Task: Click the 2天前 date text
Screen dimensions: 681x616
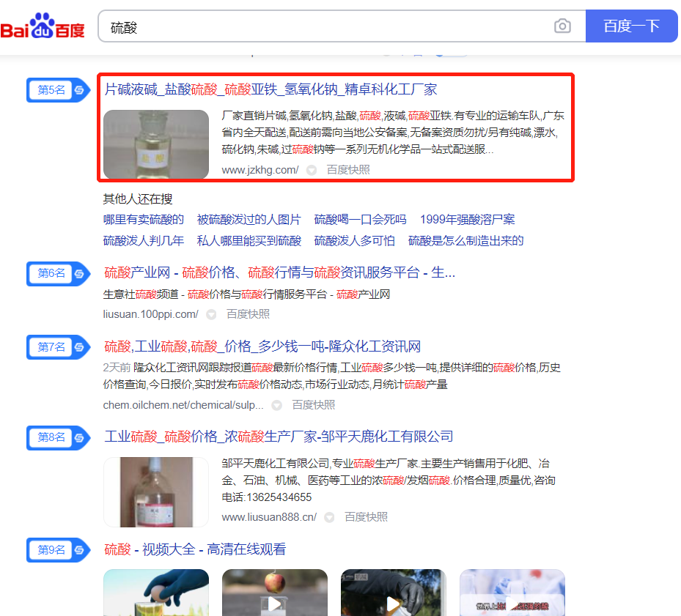Action: (117, 368)
